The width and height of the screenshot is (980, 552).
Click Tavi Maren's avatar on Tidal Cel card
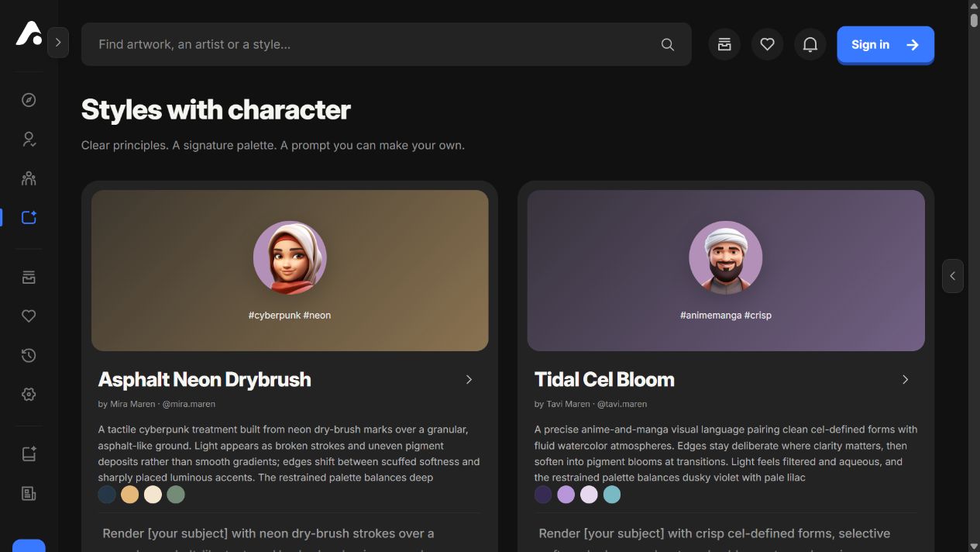[x=726, y=258]
